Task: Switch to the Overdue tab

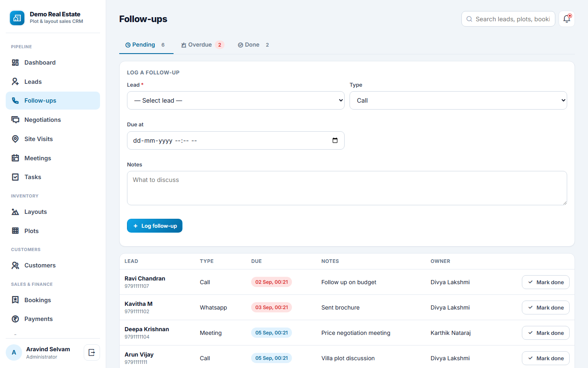Action: click(x=203, y=45)
